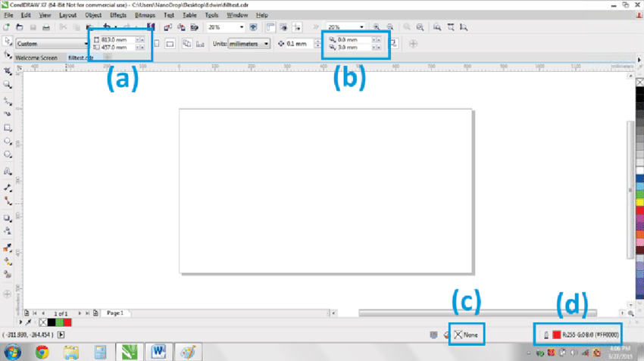Select the Text tool in the toolbox
The height and width of the screenshot is (361, 644).
(x=7, y=172)
